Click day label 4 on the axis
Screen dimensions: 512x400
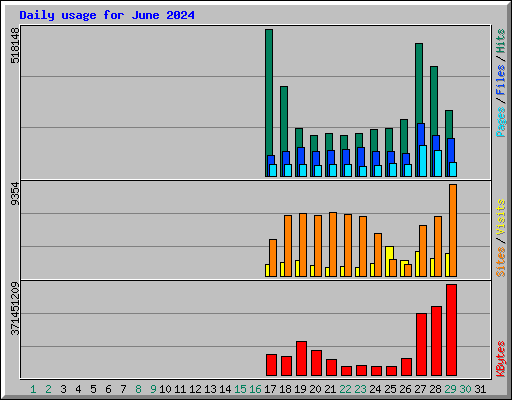(78, 389)
